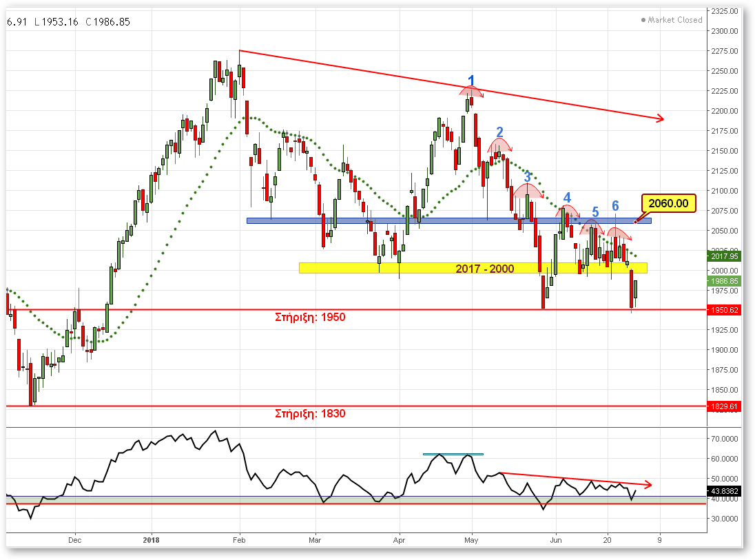Screen dimensions: 755x560
Task: Select the Στήριξη: 1830 support label
Action: coord(310,413)
